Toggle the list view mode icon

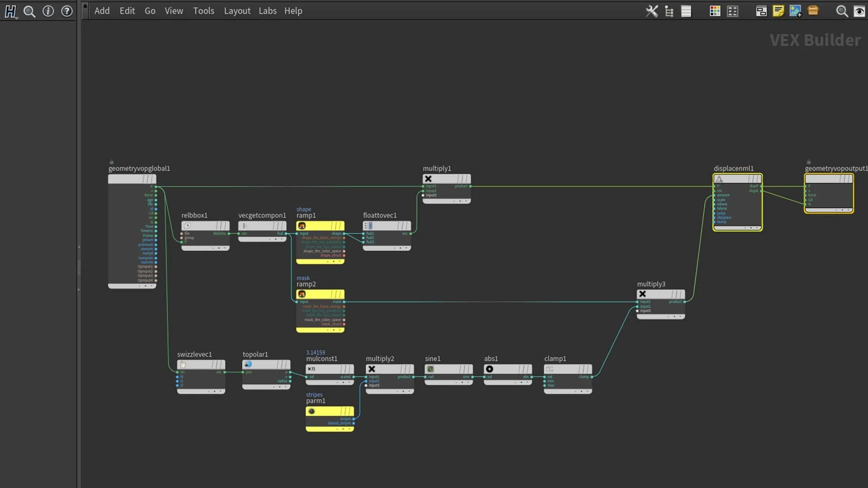coord(686,11)
